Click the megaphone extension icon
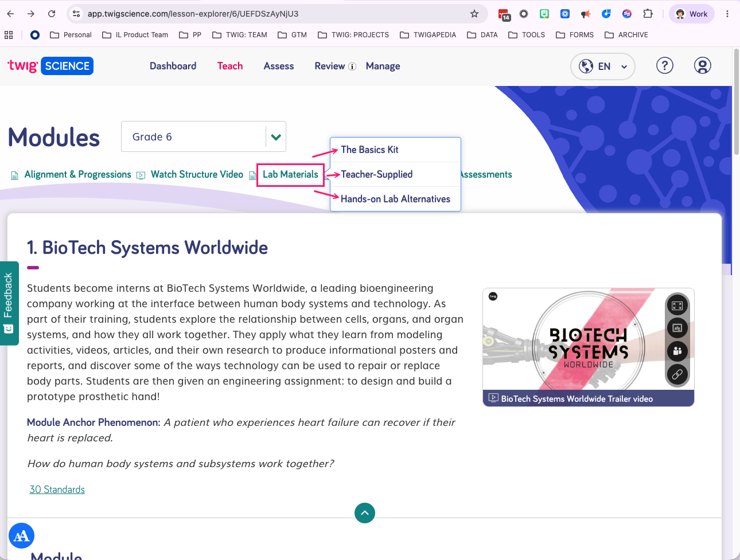 586,14
